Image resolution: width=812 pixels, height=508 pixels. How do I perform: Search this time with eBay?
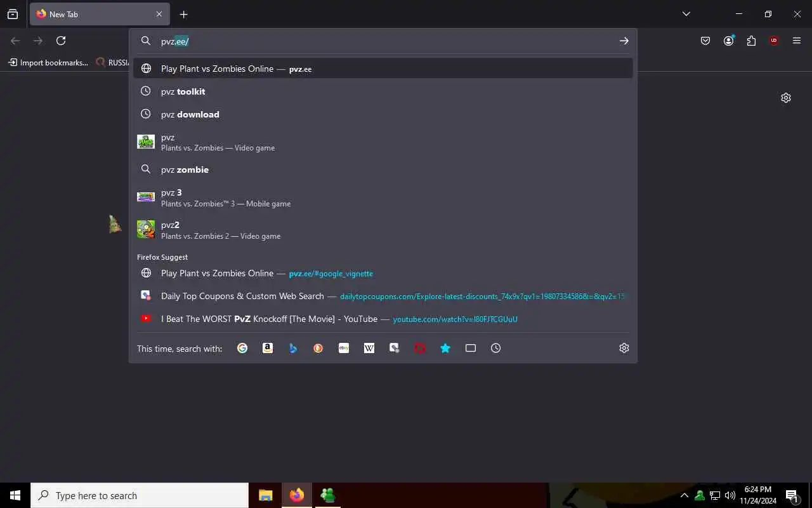344,348
